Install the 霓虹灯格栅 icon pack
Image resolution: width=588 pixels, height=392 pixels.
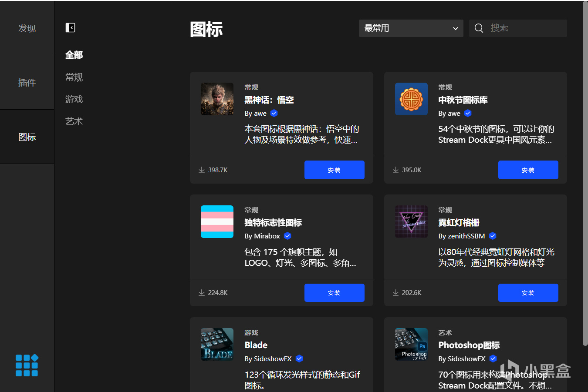click(x=528, y=293)
